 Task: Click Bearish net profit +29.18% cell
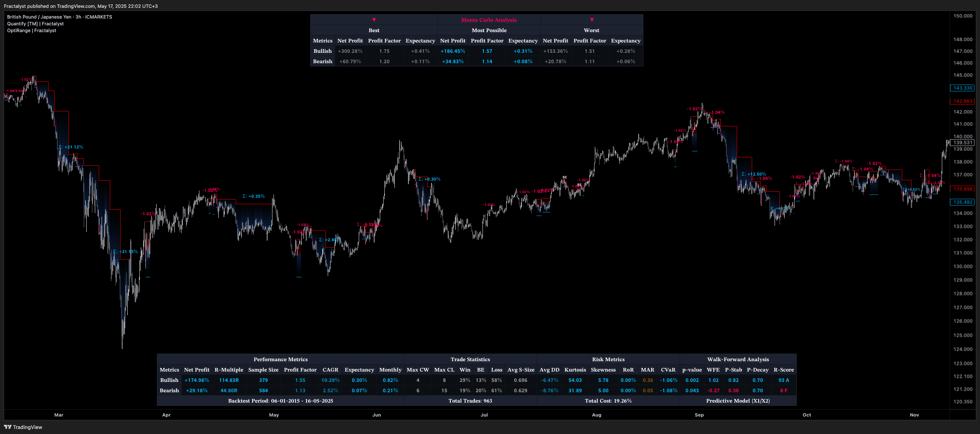(x=197, y=390)
